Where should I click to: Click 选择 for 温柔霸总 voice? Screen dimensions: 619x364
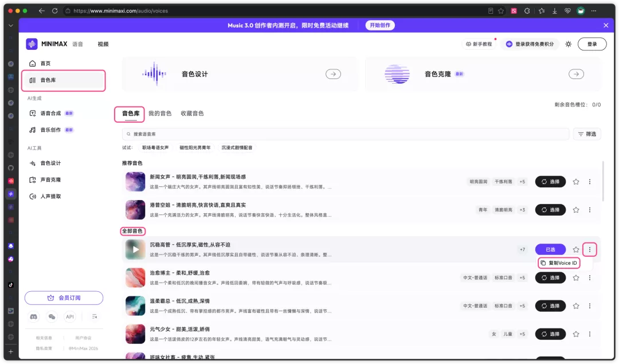pos(550,306)
